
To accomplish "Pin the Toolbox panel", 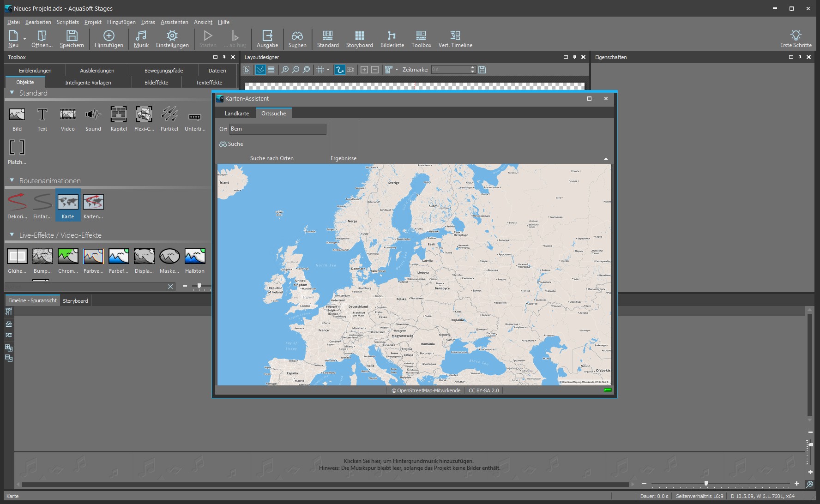I will coord(224,57).
